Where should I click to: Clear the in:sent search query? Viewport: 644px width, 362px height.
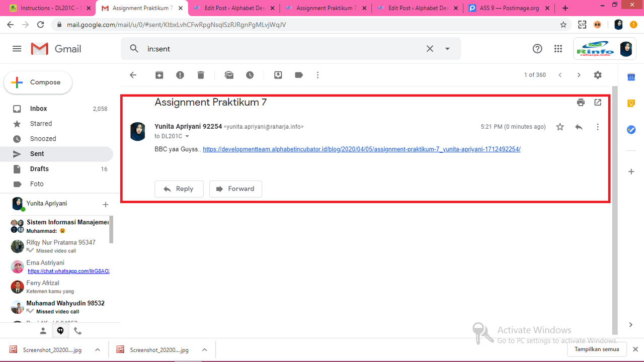click(x=430, y=49)
